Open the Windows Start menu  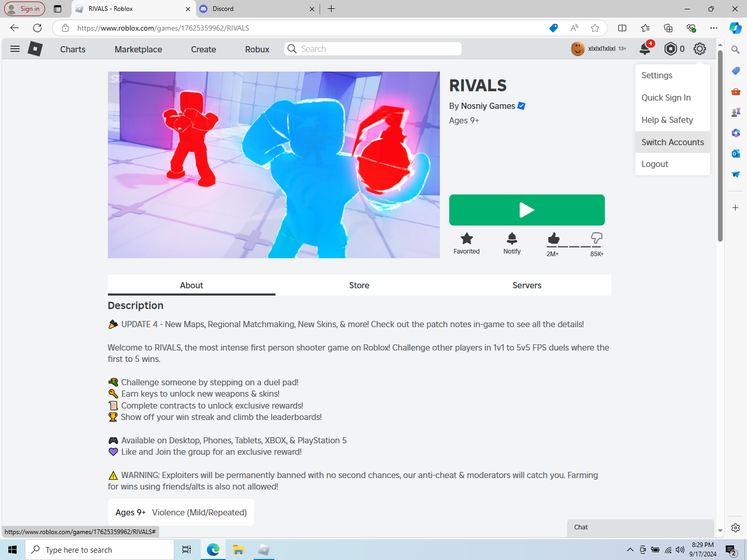pyautogui.click(x=12, y=550)
